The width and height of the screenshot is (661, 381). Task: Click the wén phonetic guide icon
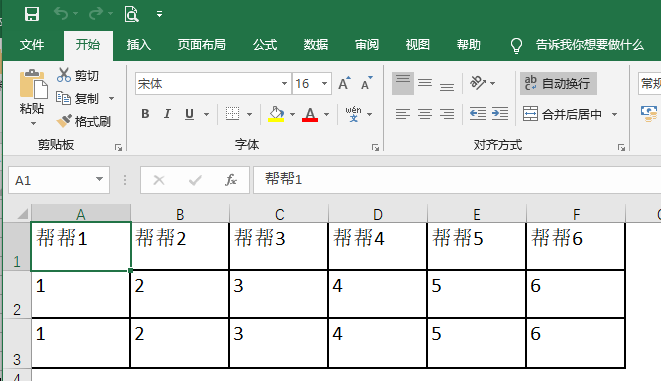[x=353, y=114]
